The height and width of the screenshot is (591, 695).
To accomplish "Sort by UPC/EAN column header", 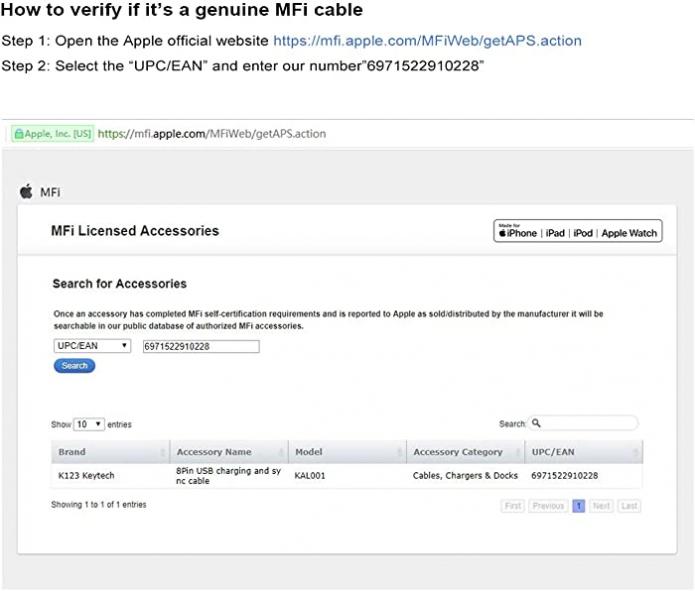I will coord(584,452).
